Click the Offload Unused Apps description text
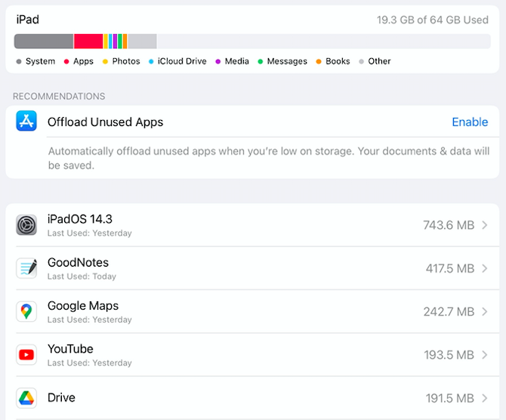Image resolution: width=506 pixels, height=420 pixels. [269, 158]
